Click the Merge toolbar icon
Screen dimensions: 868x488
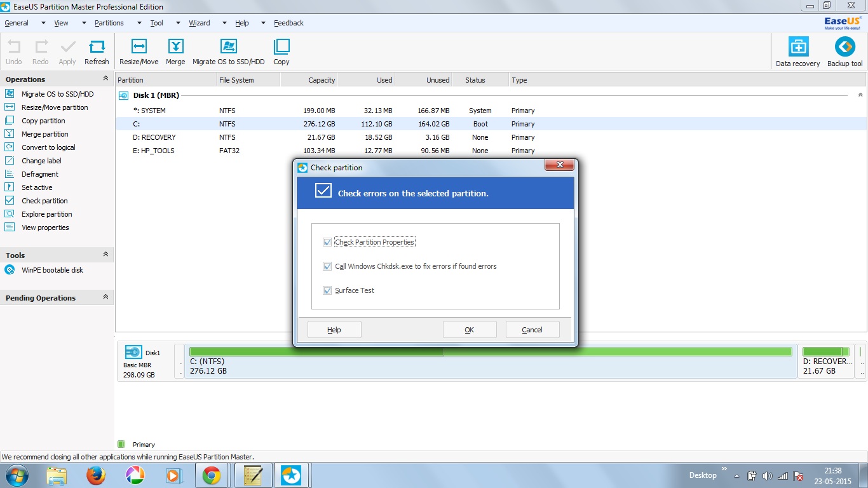tap(175, 46)
